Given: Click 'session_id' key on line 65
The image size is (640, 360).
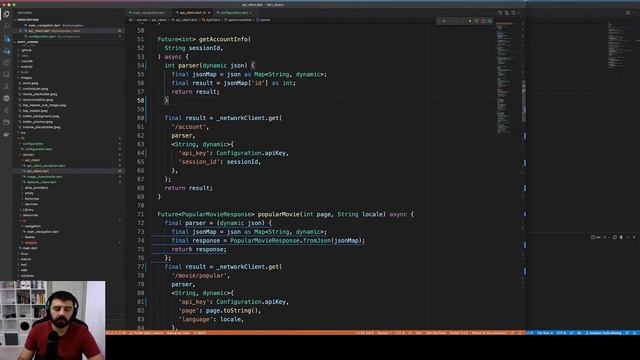Looking at the screenshot, I should [199, 162].
